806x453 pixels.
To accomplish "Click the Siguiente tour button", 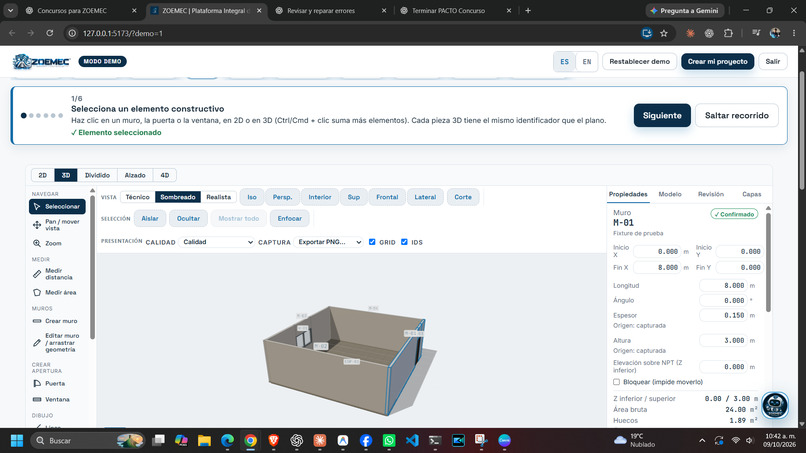I will click(x=662, y=116).
